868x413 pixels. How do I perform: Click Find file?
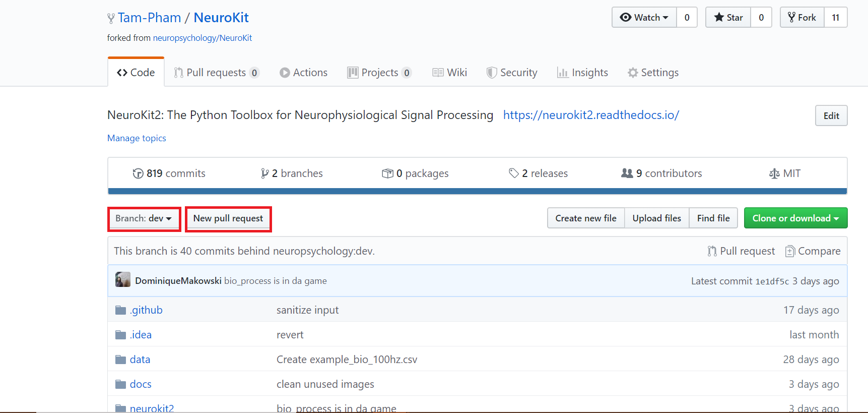coord(713,218)
